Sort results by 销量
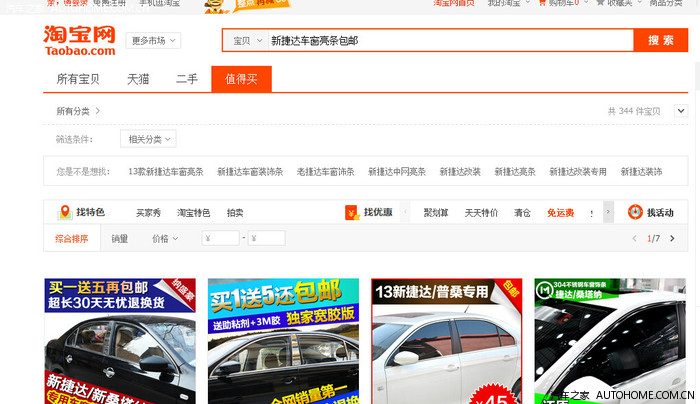The width and height of the screenshot is (700, 404). (119, 239)
